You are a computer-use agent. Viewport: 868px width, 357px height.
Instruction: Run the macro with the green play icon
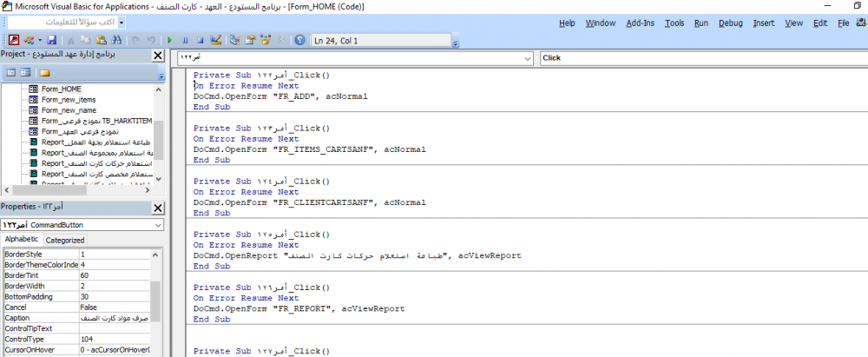pyautogui.click(x=170, y=40)
